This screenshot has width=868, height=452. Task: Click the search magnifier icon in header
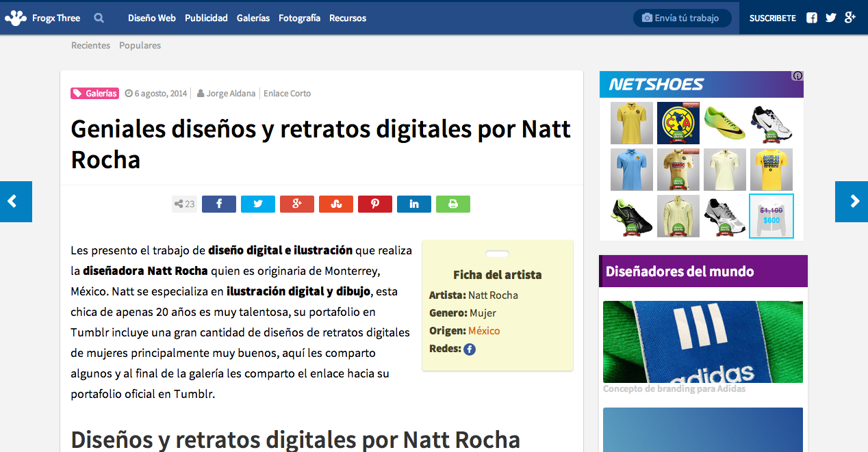point(99,18)
